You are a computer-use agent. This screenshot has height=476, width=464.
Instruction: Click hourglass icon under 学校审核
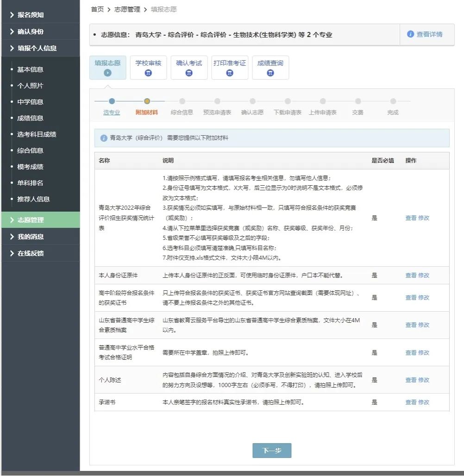(148, 73)
